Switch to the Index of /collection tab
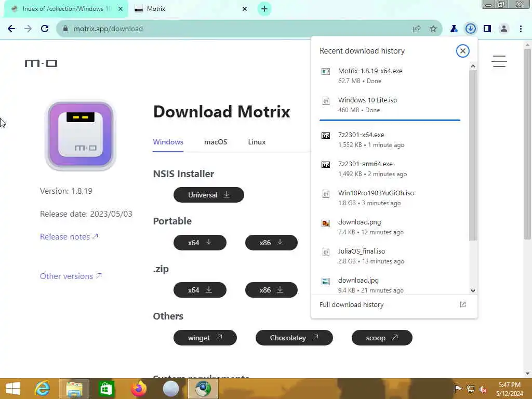This screenshot has width=532, height=399. point(66,9)
